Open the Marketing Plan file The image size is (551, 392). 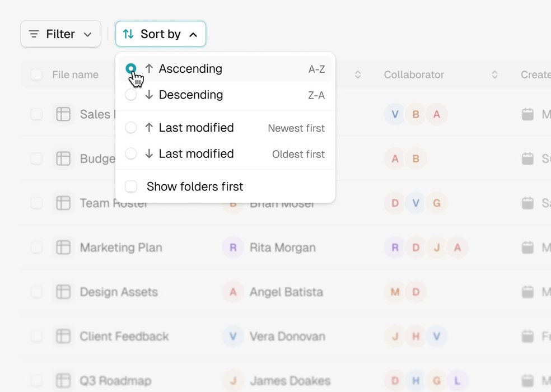(121, 248)
